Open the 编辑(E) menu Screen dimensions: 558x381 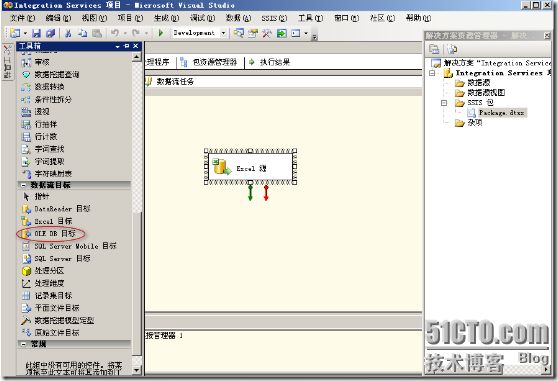click(x=58, y=18)
